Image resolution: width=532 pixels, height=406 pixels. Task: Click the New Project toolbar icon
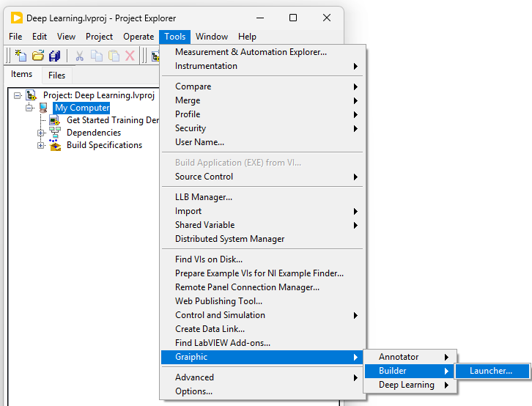21,56
